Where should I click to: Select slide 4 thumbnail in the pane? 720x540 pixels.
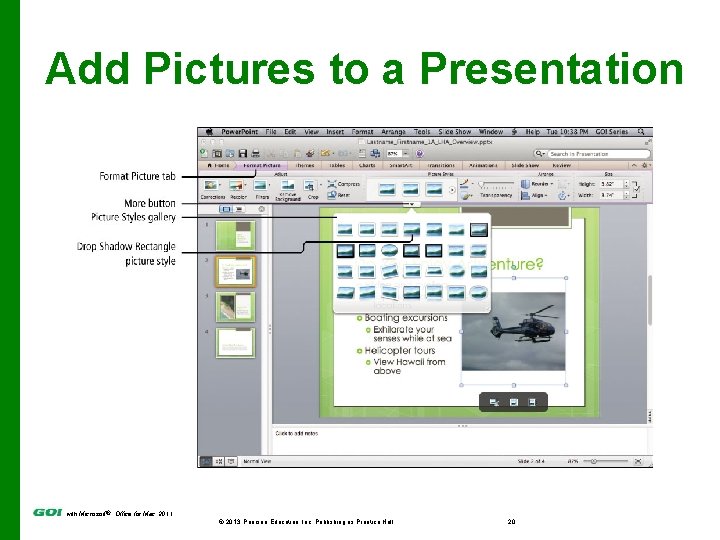coord(235,343)
